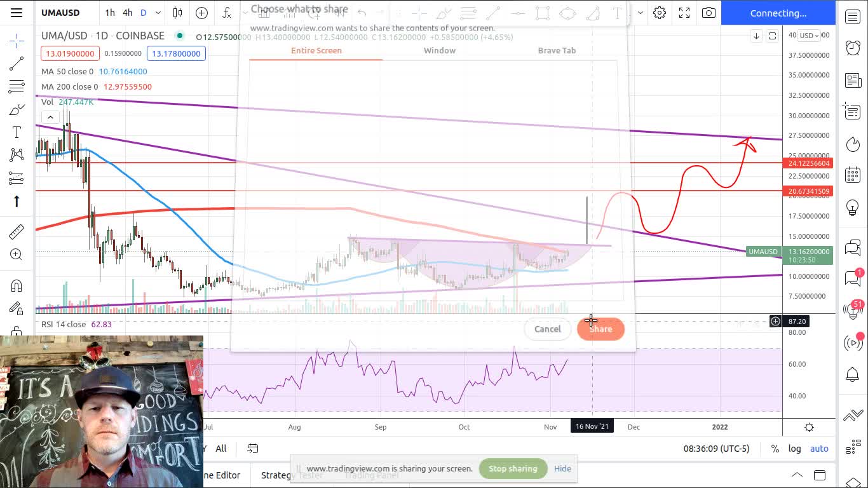Click the 08:36:09 UTC-5 timezone selector
Viewport: 868px width, 488px height.
[716, 449]
